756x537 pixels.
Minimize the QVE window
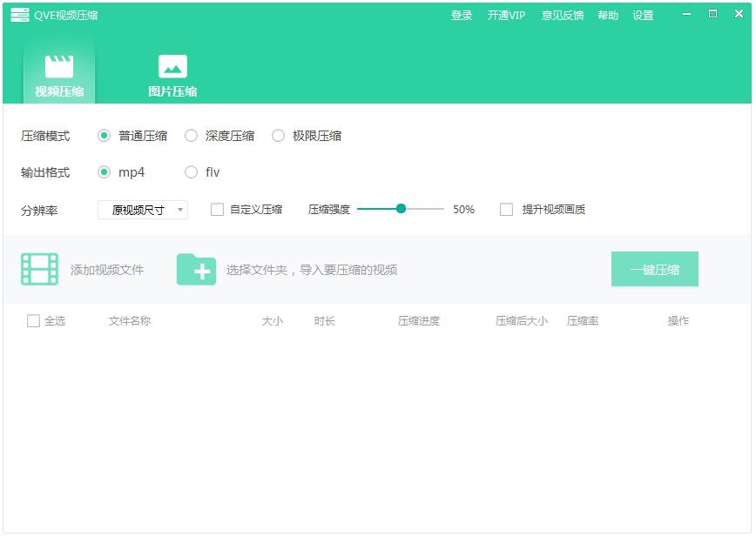click(688, 15)
